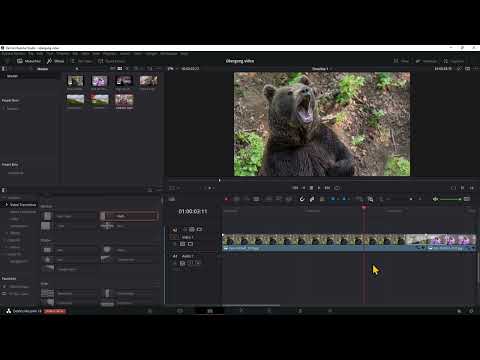Show the Mixer panel

pos(401,61)
